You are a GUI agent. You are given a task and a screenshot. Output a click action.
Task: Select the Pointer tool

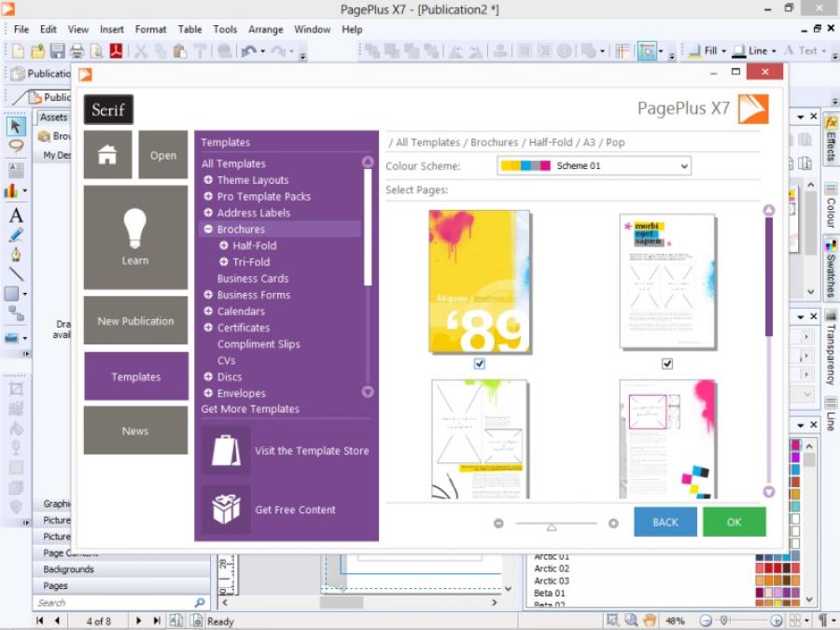[16, 126]
